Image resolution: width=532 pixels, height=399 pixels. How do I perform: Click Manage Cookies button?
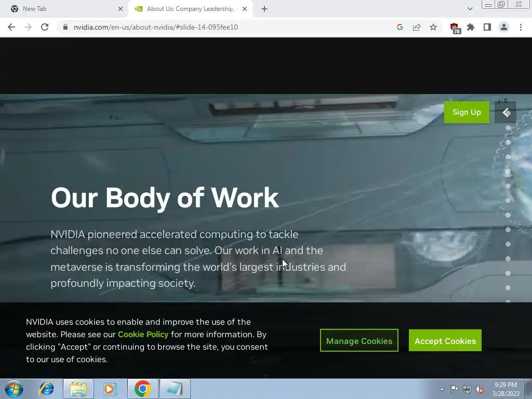(x=359, y=340)
